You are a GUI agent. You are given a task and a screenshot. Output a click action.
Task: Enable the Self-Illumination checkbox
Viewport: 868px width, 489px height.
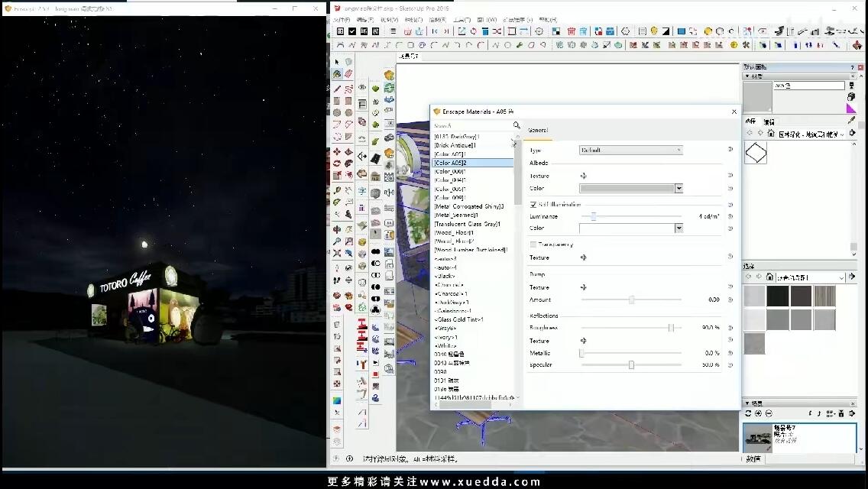[x=533, y=204]
